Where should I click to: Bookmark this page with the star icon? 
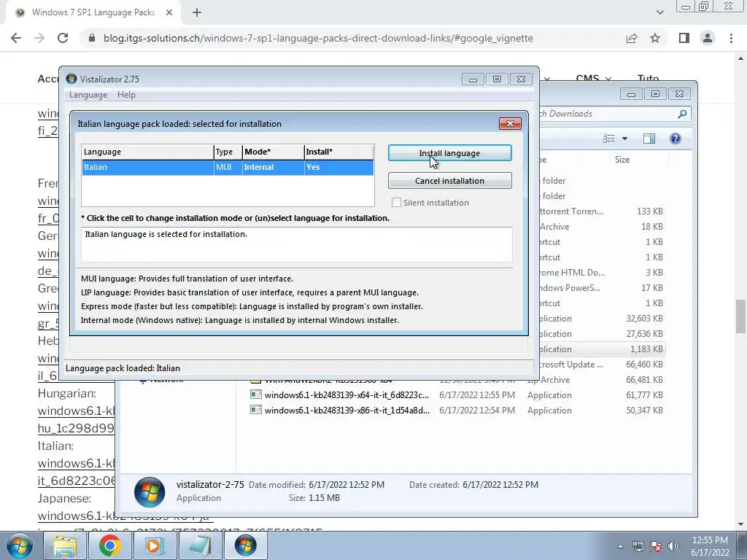(655, 38)
